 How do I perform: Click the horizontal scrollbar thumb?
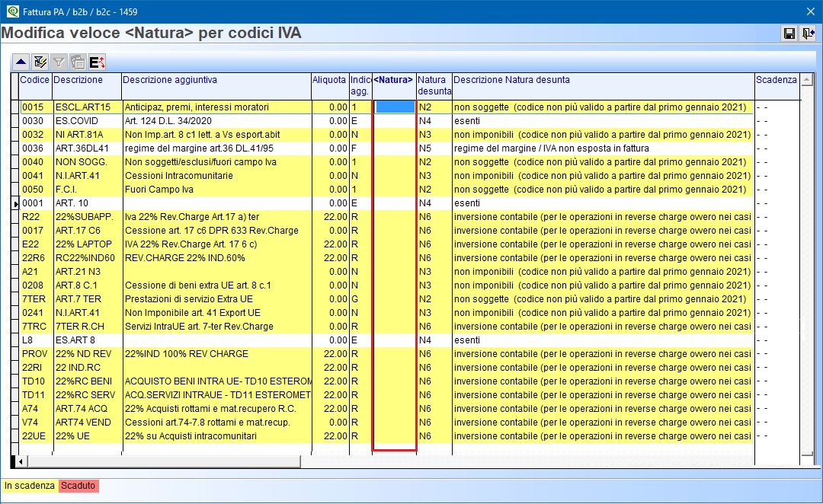(164, 461)
